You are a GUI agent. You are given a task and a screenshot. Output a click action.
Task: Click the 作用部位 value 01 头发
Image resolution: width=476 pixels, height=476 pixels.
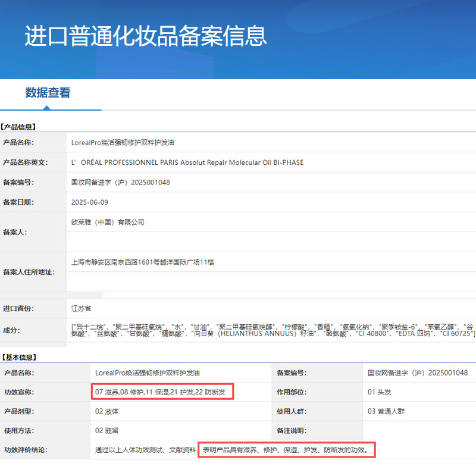coord(380,392)
